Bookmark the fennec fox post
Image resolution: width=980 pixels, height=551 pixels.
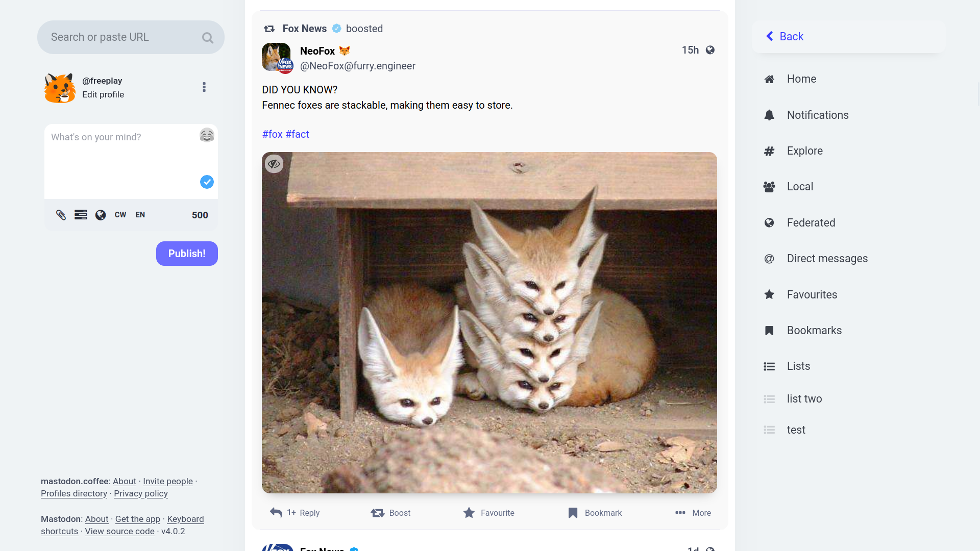595,513
